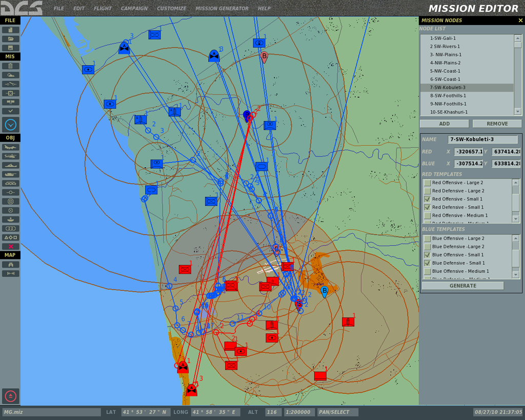This screenshot has height=420, width=525.
Task: Click the save mission disk icon
Action: (x=10, y=48)
